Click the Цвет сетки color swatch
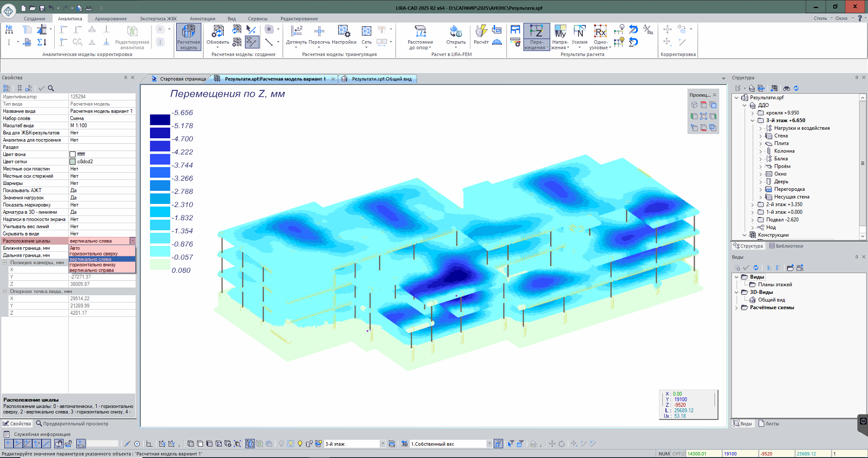 [72, 161]
